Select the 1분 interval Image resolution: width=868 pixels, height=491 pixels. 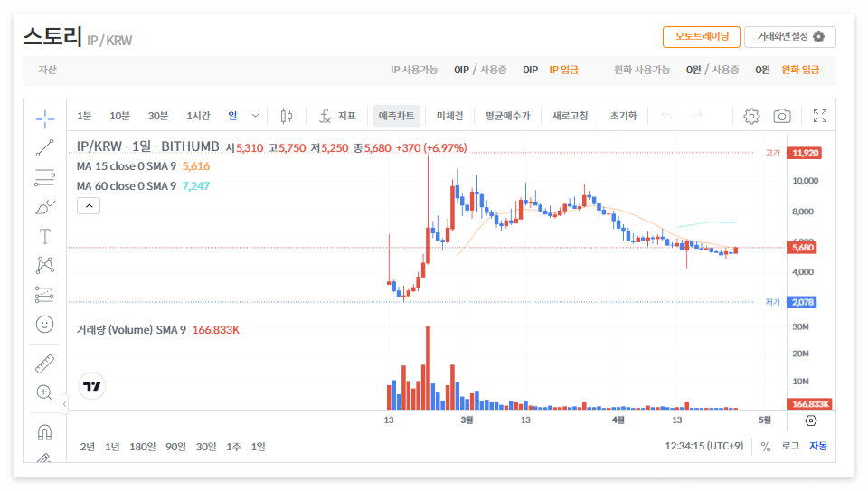coord(84,116)
